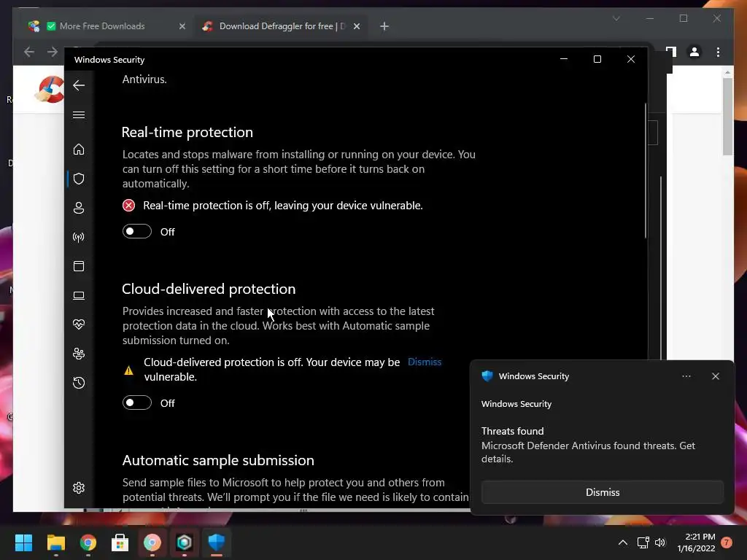Image resolution: width=747 pixels, height=560 pixels.
Task: Open Windows Start menu
Action: click(x=23, y=542)
